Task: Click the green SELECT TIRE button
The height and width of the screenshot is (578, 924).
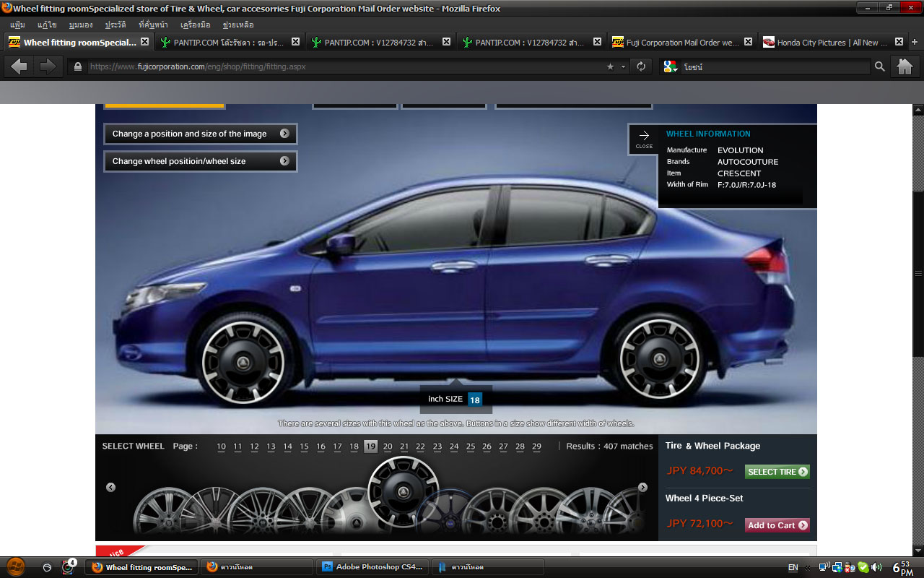Action: click(777, 472)
